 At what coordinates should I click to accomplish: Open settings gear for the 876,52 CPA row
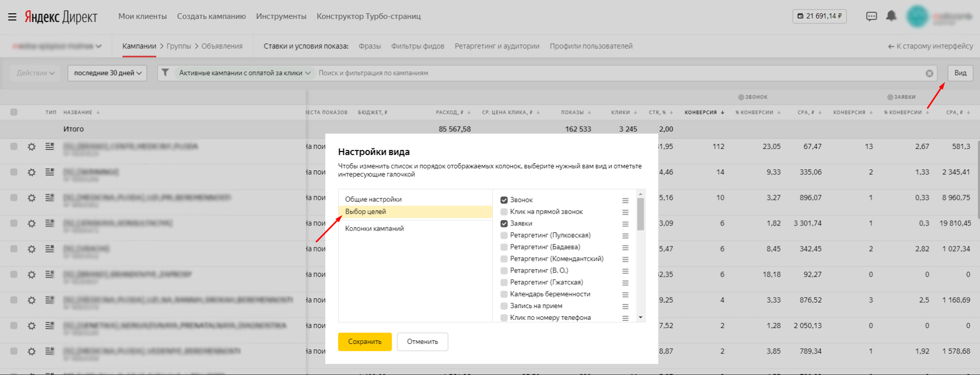(32, 300)
